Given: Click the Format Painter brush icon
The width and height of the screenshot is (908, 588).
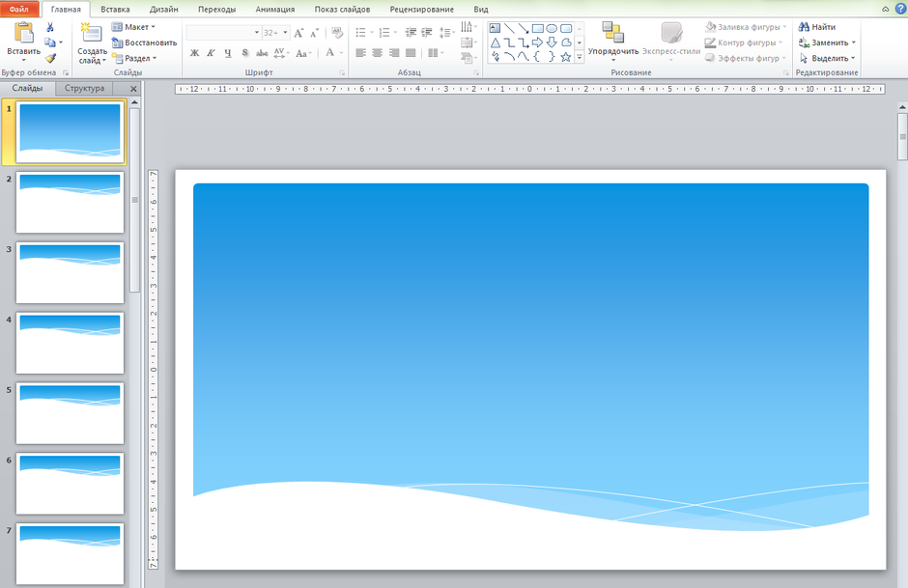Looking at the screenshot, I should [x=50, y=58].
